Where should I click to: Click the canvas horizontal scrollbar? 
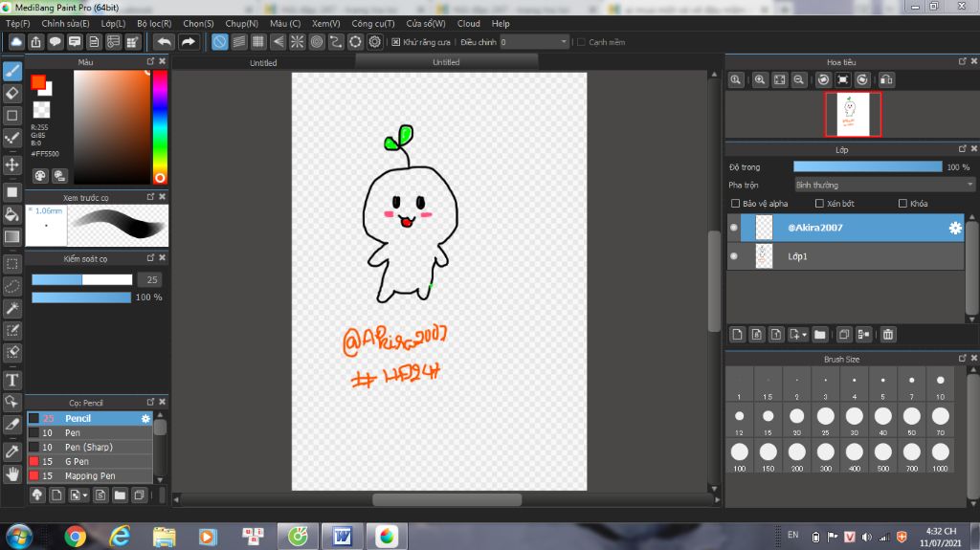447,499
